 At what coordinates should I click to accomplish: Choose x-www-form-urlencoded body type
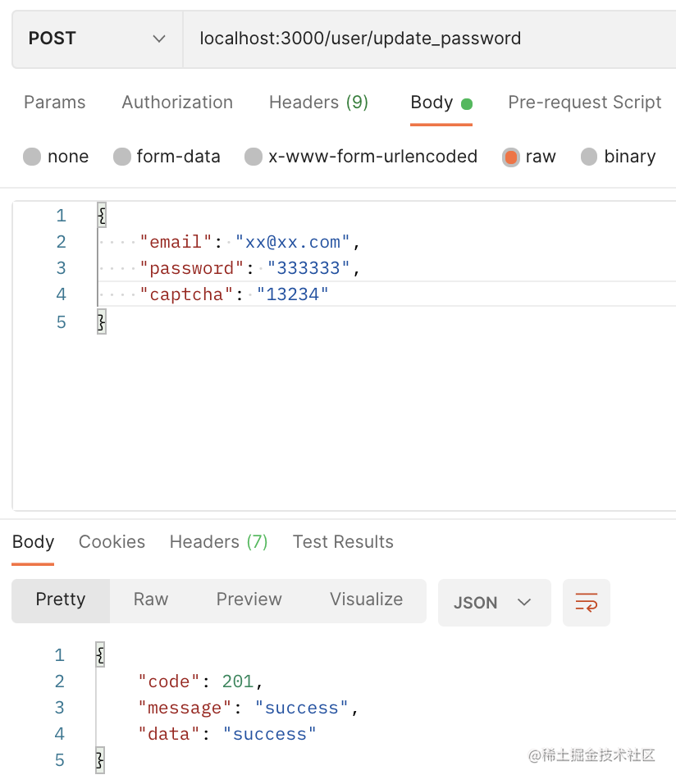coord(254,157)
